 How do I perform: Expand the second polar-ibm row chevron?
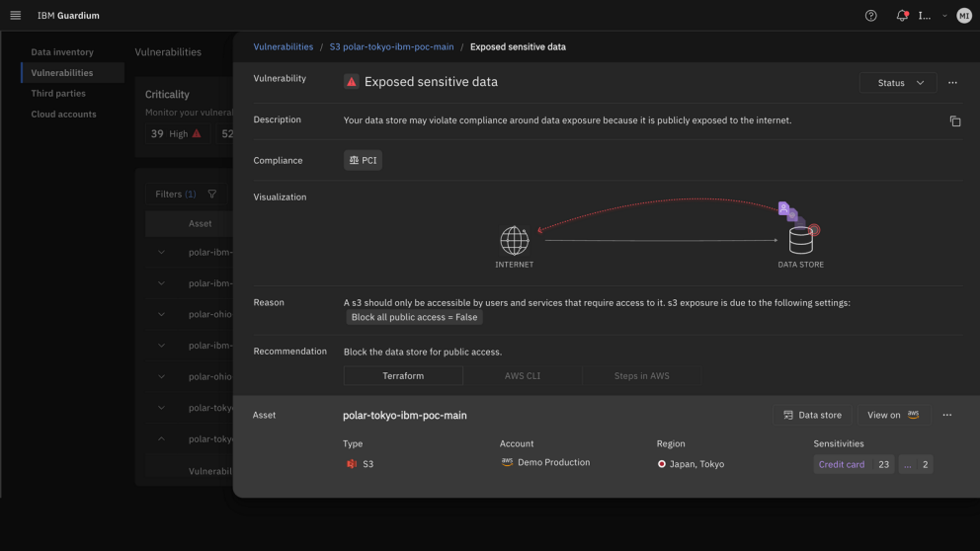(161, 283)
